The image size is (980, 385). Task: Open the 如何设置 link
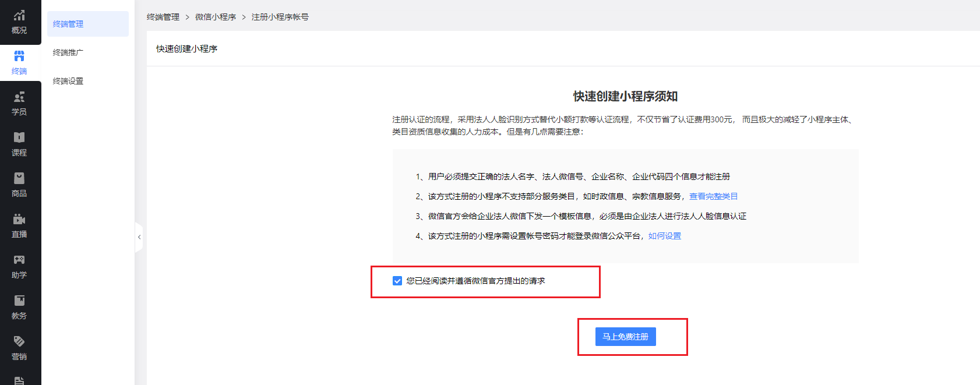click(x=665, y=236)
